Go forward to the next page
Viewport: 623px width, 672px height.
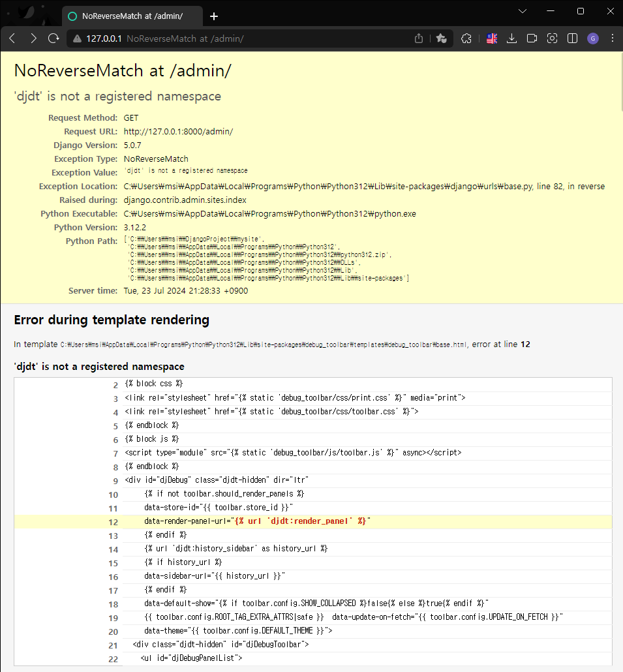pos(33,38)
